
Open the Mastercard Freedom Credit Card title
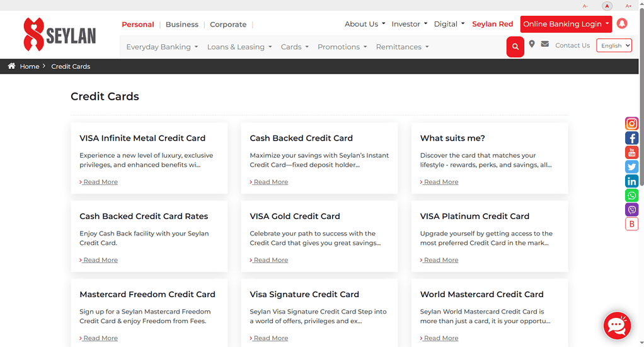147,295
